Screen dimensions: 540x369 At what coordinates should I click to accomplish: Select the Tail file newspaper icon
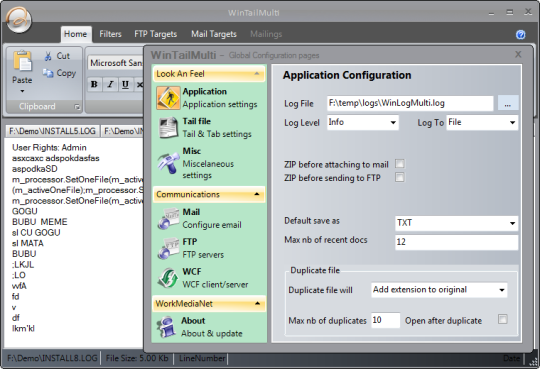point(168,127)
